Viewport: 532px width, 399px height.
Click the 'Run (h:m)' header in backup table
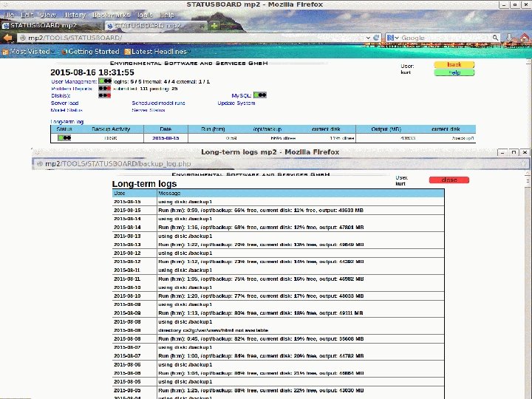coord(213,129)
